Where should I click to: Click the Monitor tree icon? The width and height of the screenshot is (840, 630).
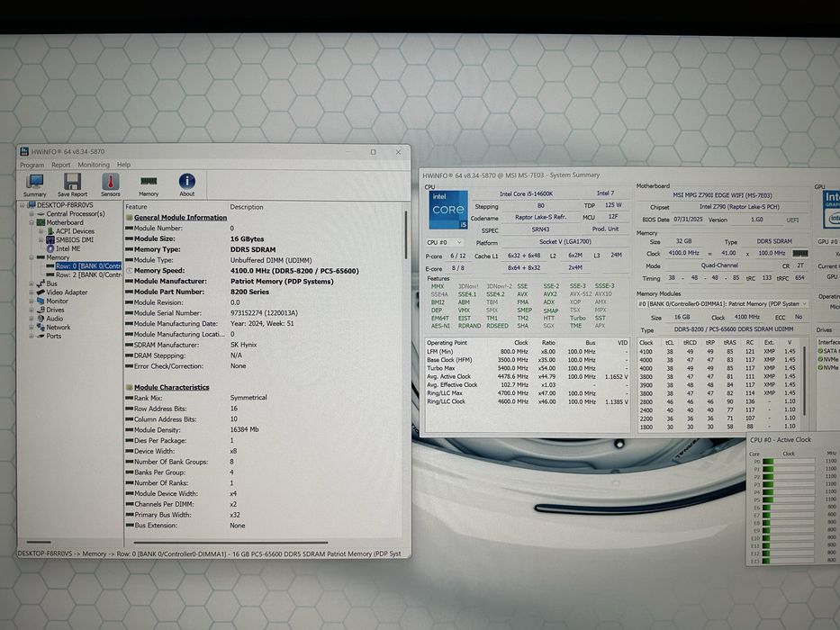coord(41,301)
